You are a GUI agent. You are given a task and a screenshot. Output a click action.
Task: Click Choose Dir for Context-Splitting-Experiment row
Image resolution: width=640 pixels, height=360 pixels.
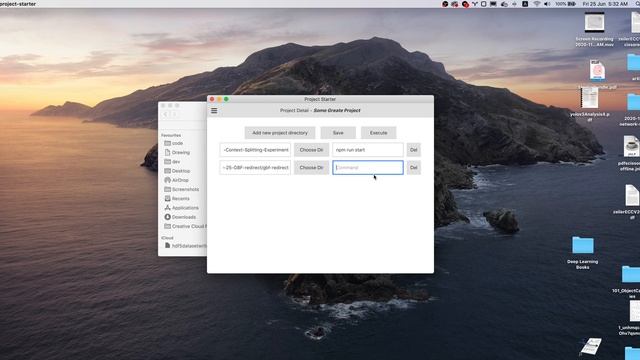click(311, 150)
